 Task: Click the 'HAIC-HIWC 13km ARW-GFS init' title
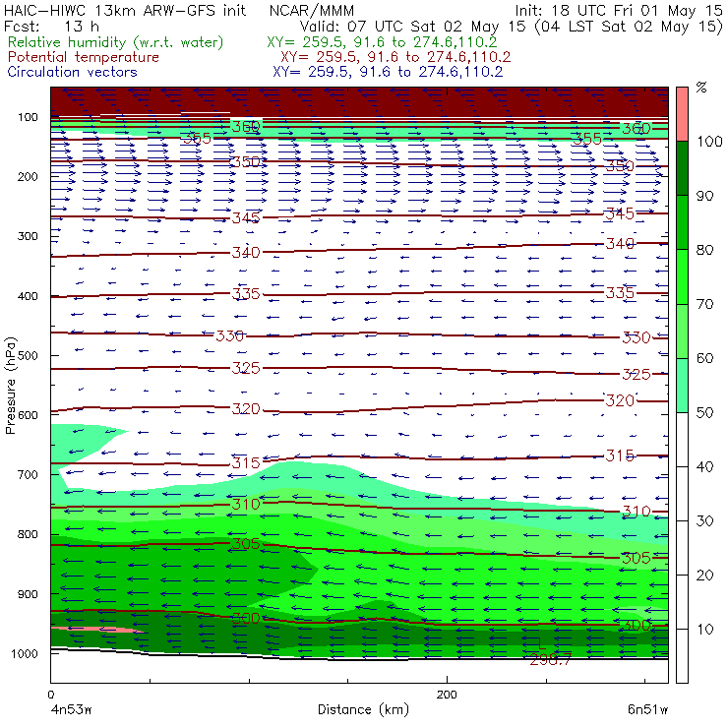click(125, 10)
